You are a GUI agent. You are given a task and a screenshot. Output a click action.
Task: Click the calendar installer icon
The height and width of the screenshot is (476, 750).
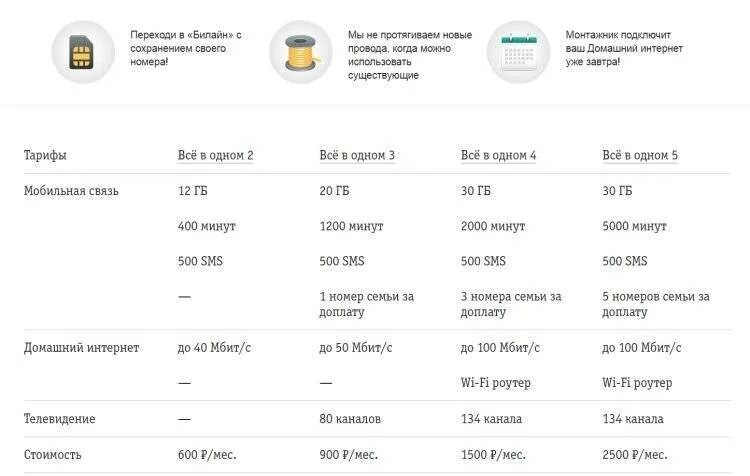pyautogui.click(x=518, y=52)
